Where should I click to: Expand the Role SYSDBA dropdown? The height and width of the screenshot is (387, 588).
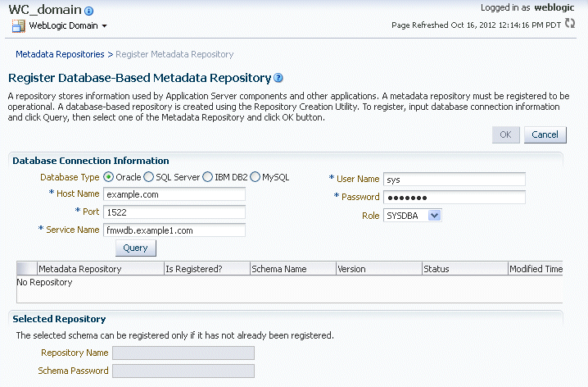click(x=434, y=216)
